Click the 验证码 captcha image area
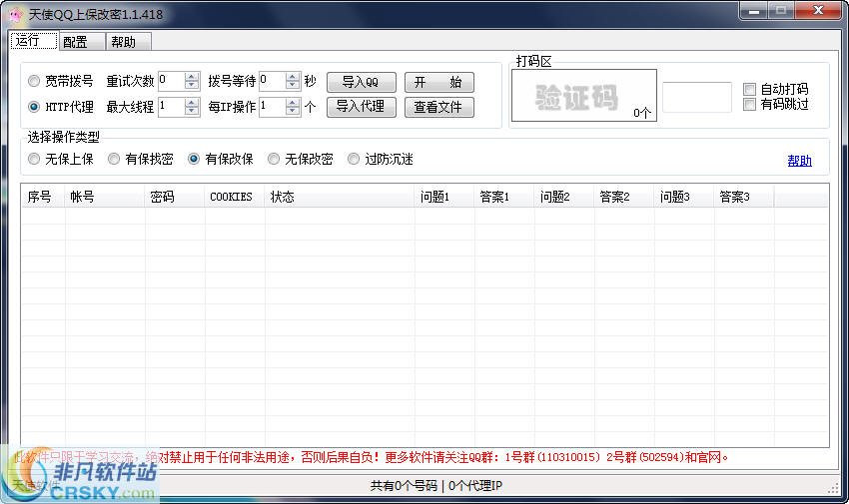This screenshot has width=849, height=504. pos(583,95)
